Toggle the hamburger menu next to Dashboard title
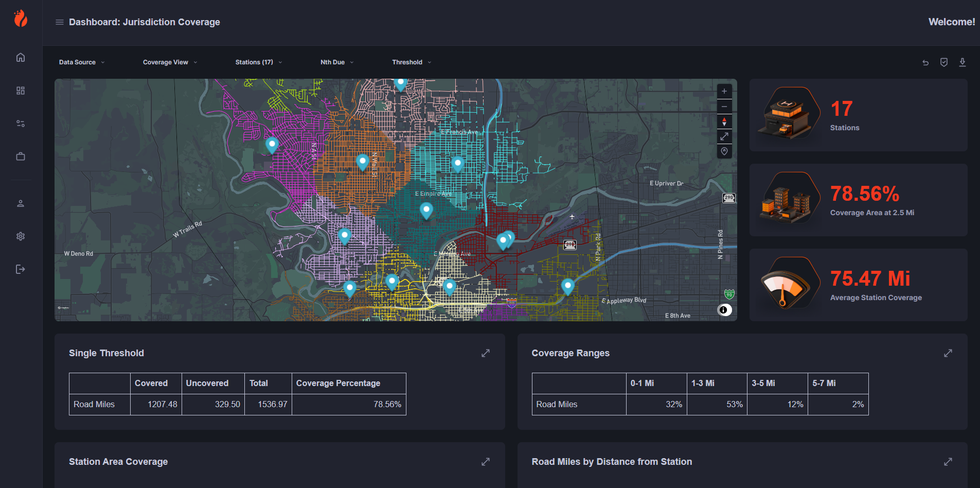Image resolution: width=980 pixels, height=488 pixels. click(60, 22)
